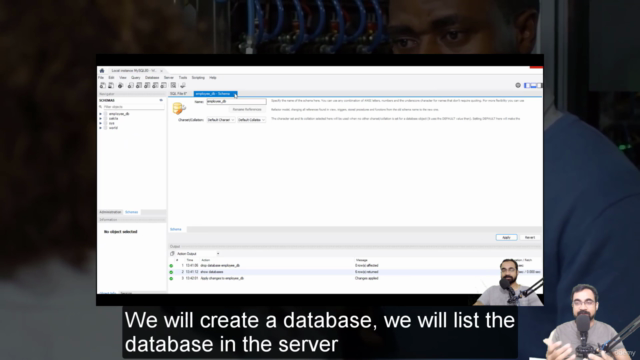Select the world schema in navigator
This screenshot has height=360, width=640.
point(113,128)
